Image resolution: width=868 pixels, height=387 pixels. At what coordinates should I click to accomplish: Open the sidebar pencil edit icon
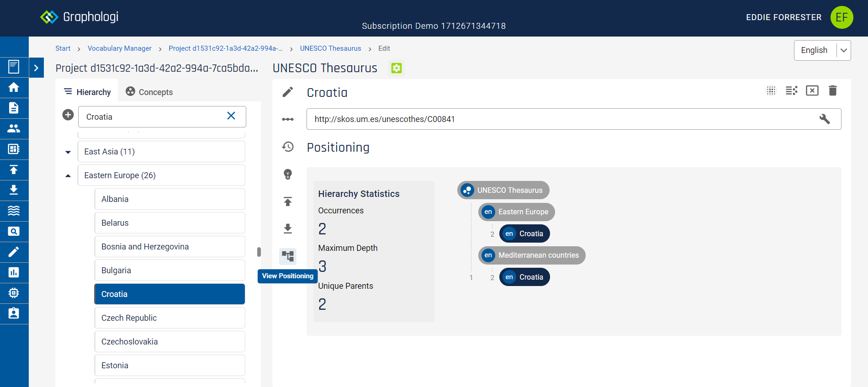click(x=14, y=252)
